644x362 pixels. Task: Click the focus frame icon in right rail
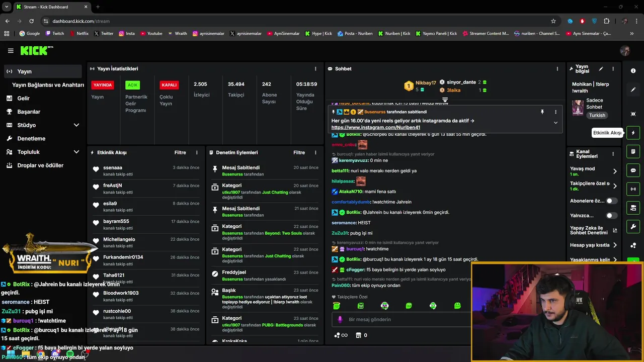tap(633, 114)
